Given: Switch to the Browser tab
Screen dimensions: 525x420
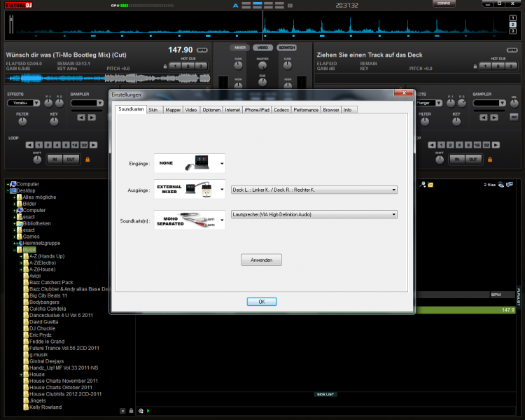Looking at the screenshot, I should [331, 110].
